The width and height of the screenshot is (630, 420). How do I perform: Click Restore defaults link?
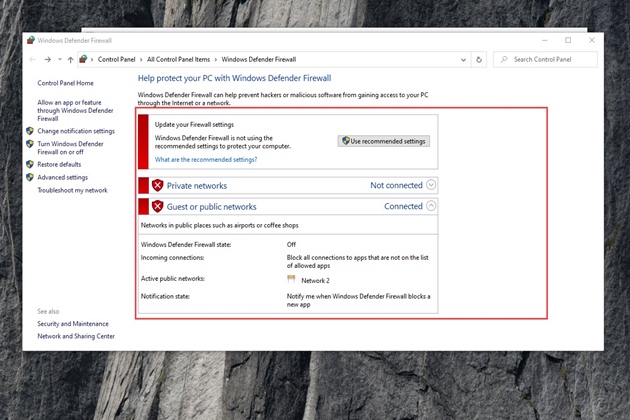click(x=59, y=164)
